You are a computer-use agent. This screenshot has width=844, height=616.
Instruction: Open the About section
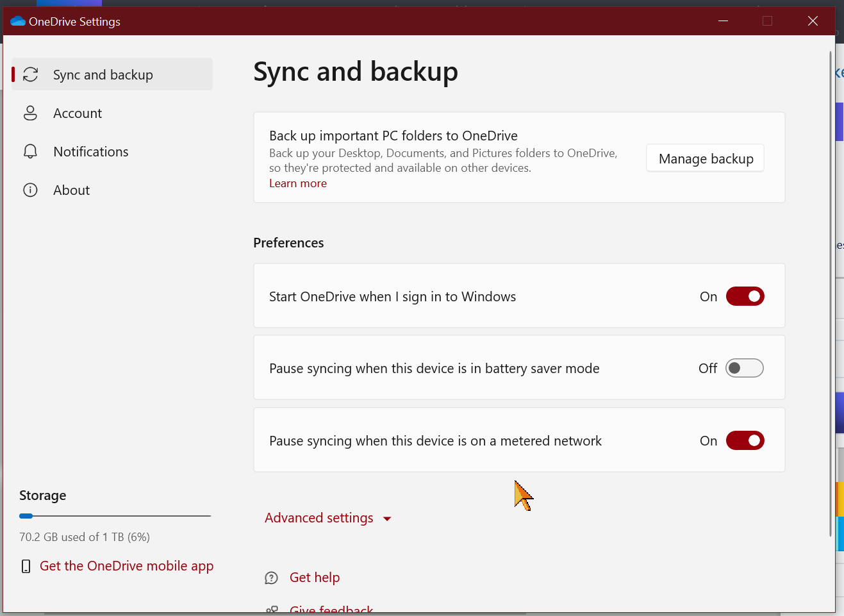[71, 190]
